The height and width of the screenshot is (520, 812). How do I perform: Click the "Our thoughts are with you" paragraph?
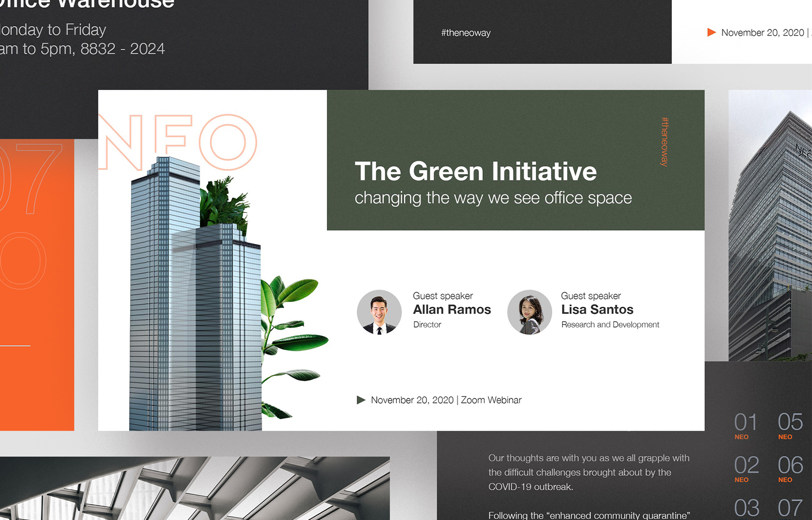[x=589, y=472]
